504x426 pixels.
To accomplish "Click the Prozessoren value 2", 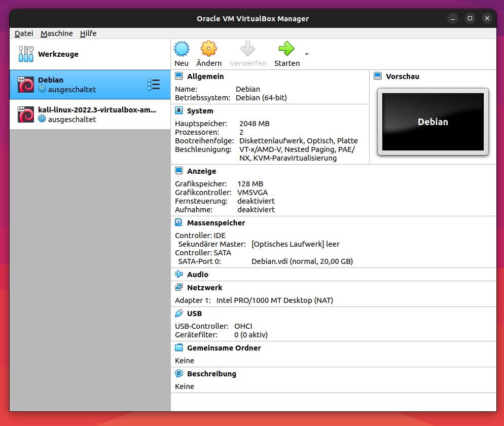I will pyautogui.click(x=241, y=132).
